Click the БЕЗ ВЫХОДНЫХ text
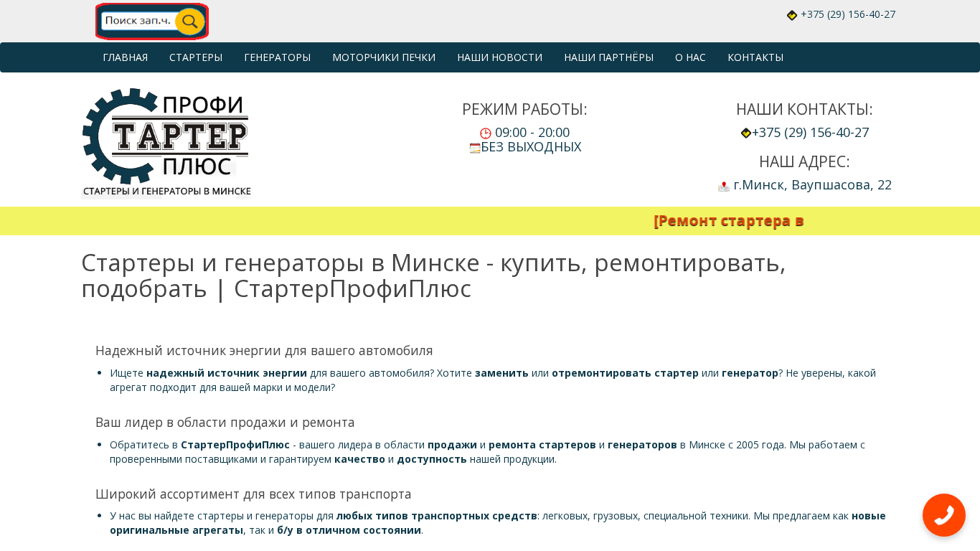Viewport: 980px width, 551px height. 531,147
